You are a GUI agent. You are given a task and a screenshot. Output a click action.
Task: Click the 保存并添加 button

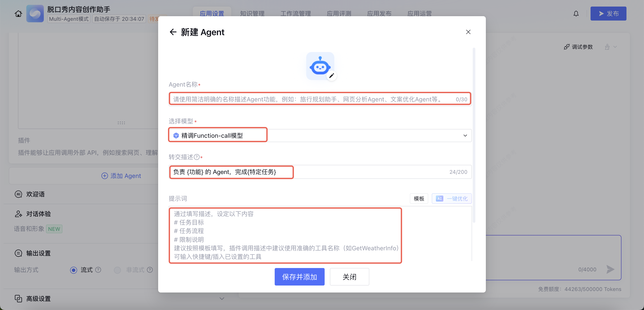299,277
